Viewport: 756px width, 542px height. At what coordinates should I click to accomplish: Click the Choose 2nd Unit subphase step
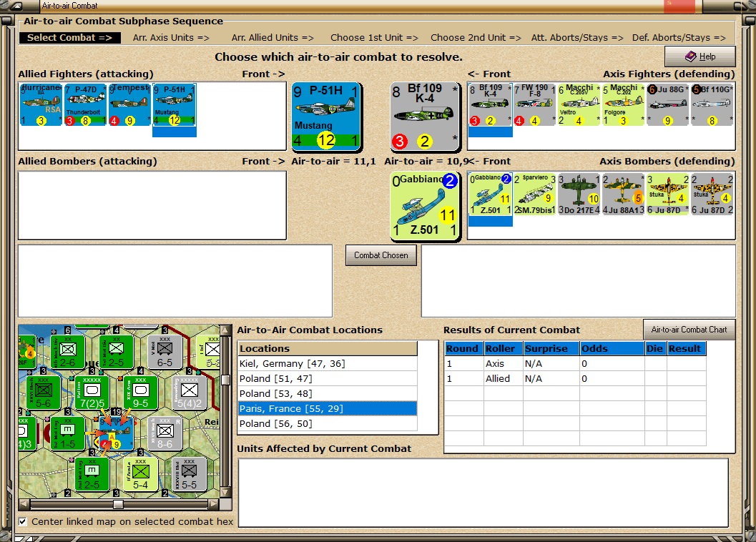pos(476,38)
